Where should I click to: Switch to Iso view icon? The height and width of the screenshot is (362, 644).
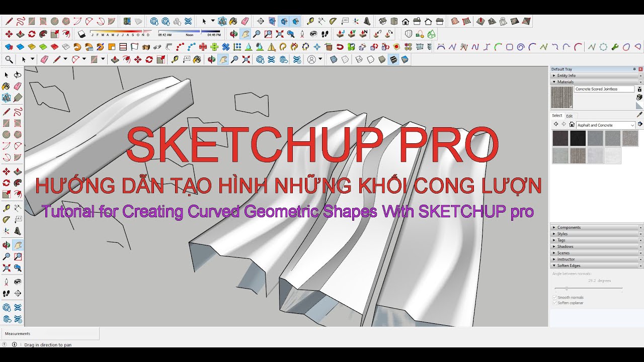point(383,21)
